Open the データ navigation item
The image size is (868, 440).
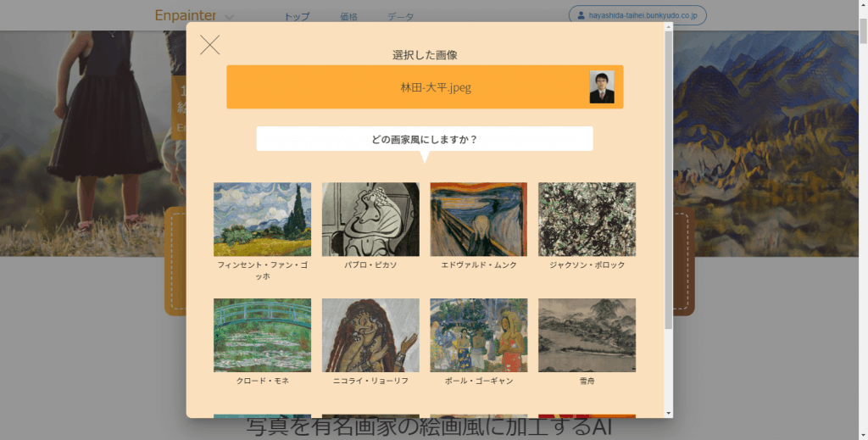[400, 17]
